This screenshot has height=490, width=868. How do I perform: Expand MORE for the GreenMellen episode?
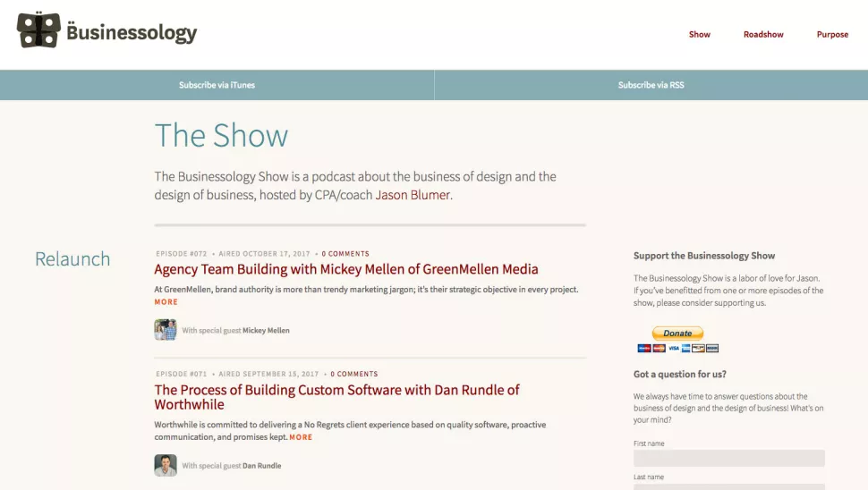(166, 302)
